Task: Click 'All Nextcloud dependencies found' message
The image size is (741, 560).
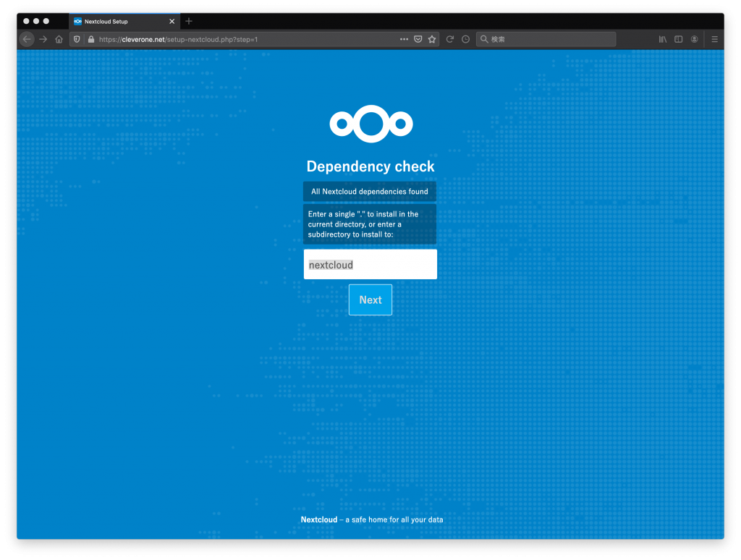Action: (370, 192)
